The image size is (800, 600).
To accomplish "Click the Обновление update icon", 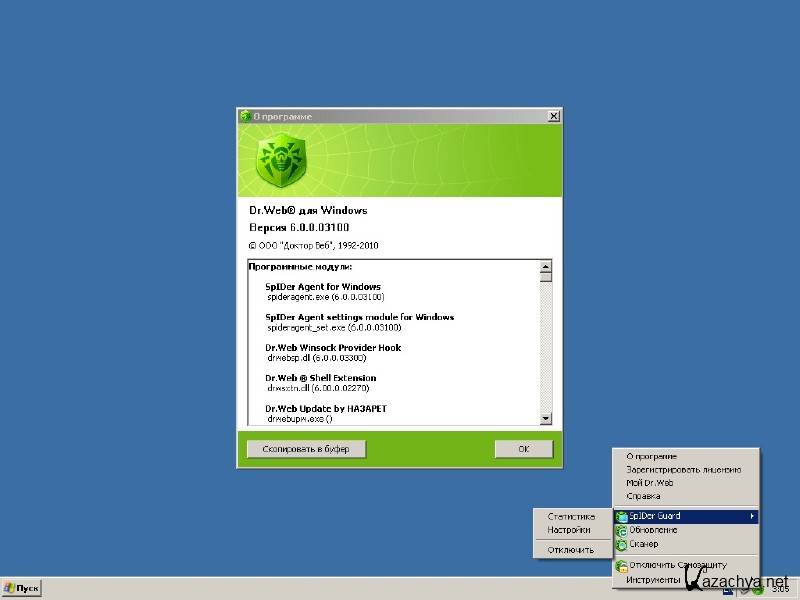I will 621,530.
